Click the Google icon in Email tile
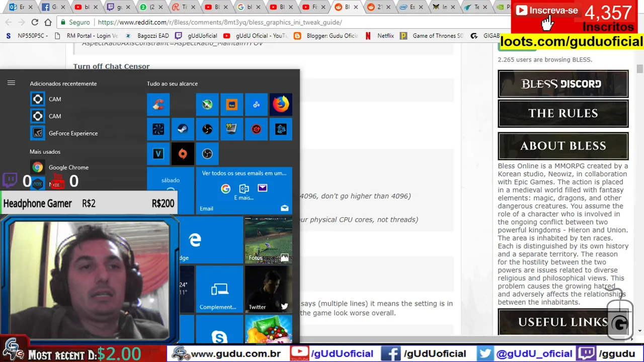The image size is (644, 362). click(225, 188)
